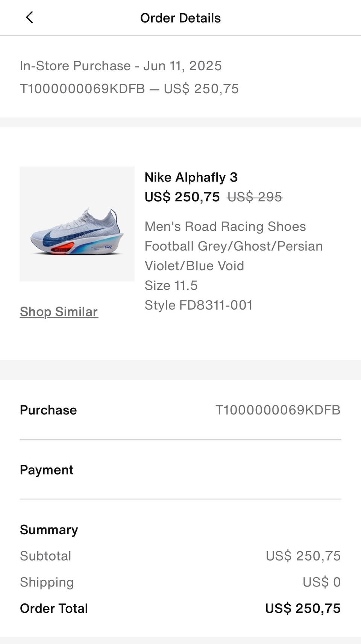Tap the Summary heading
This screenshot has height=644, width=361.
tap(49, 530)
